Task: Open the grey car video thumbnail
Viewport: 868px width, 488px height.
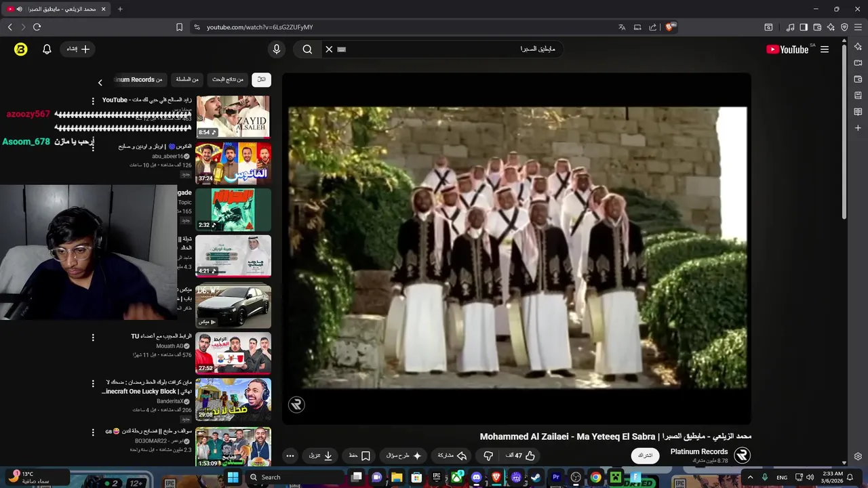Action: click(233, 306)
